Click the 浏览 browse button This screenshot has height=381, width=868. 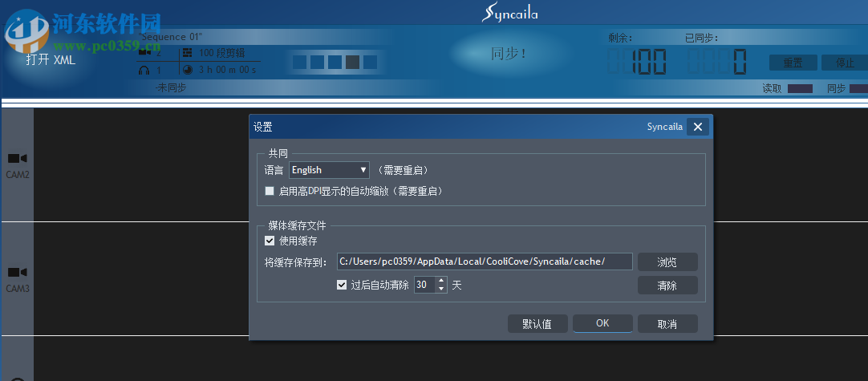tap(667, 261)
